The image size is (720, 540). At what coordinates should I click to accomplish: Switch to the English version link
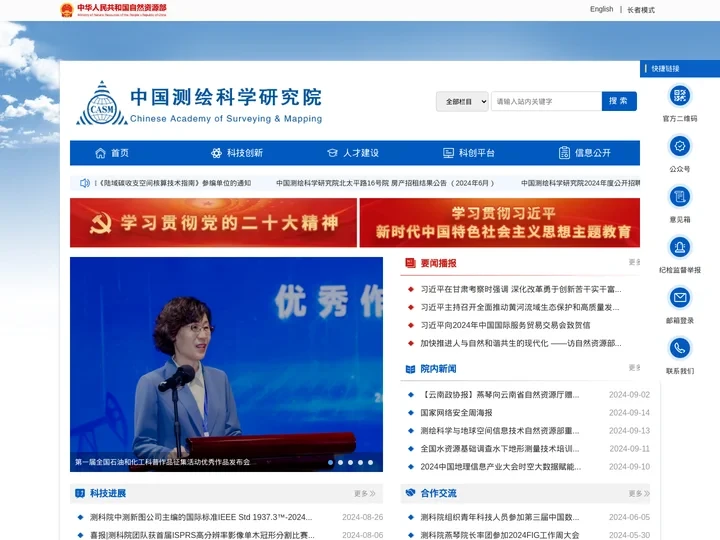[x=602, y=9]
